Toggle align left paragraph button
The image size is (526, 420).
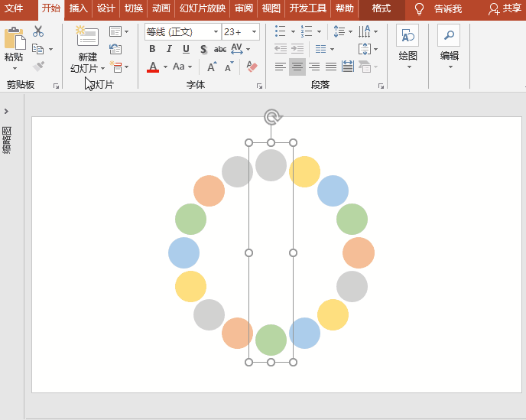click(x=281, y=67)
